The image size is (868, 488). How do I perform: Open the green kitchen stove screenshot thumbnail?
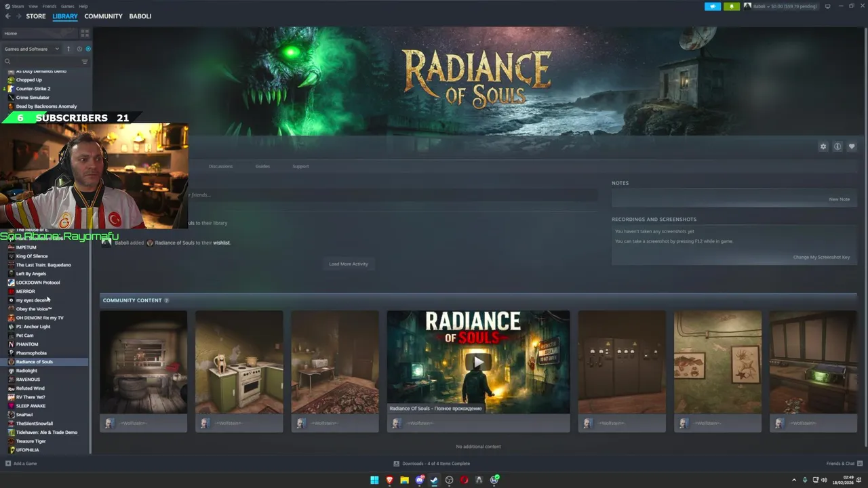[x=239, y=362]
